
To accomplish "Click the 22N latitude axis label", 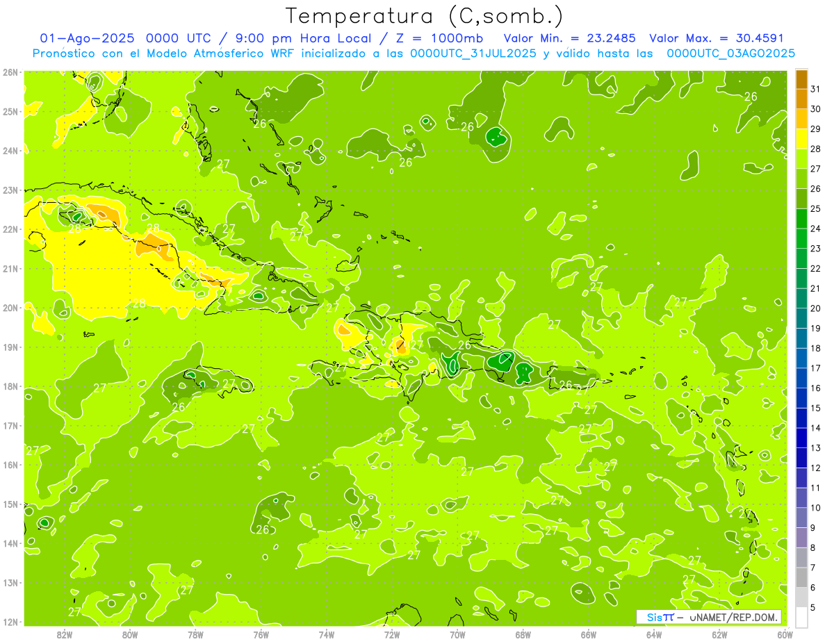I will coord(10,229).
